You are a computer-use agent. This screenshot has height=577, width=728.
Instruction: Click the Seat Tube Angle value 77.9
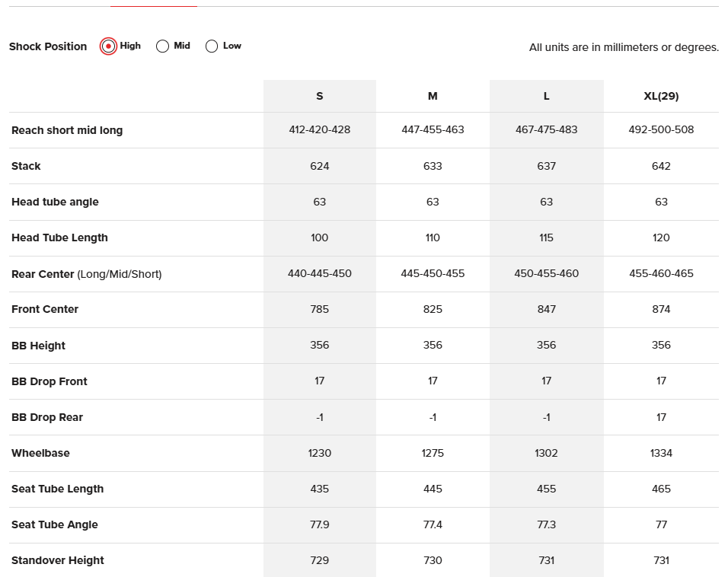point(320,524)
